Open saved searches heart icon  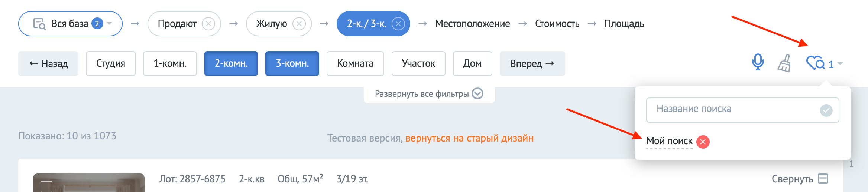(815, 63)
